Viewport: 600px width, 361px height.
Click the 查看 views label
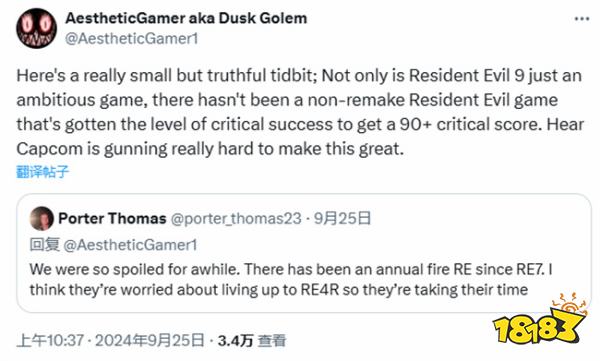(x=272, y=340)
